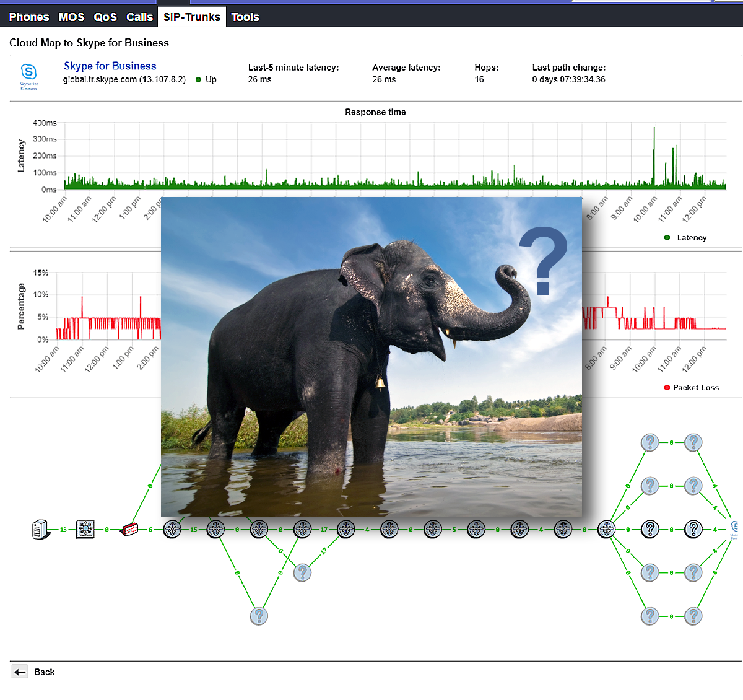Click the back arrow icon
The image size is (743, 700).
point(20,672)
